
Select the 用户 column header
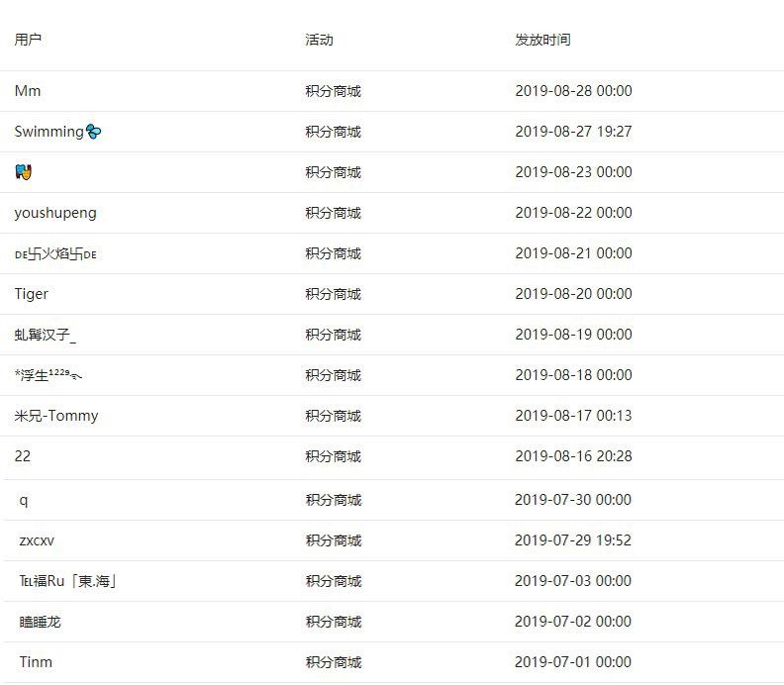point(28,40)
